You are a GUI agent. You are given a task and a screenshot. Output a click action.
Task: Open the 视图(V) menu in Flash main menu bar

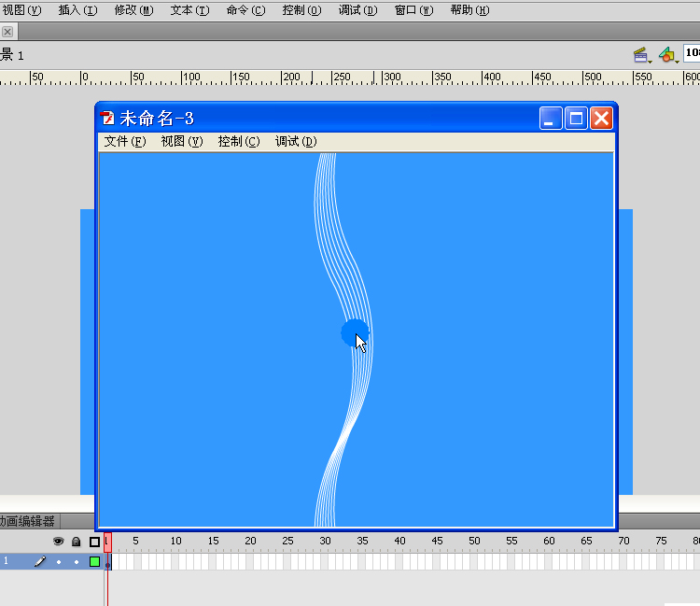pos(21,10)
